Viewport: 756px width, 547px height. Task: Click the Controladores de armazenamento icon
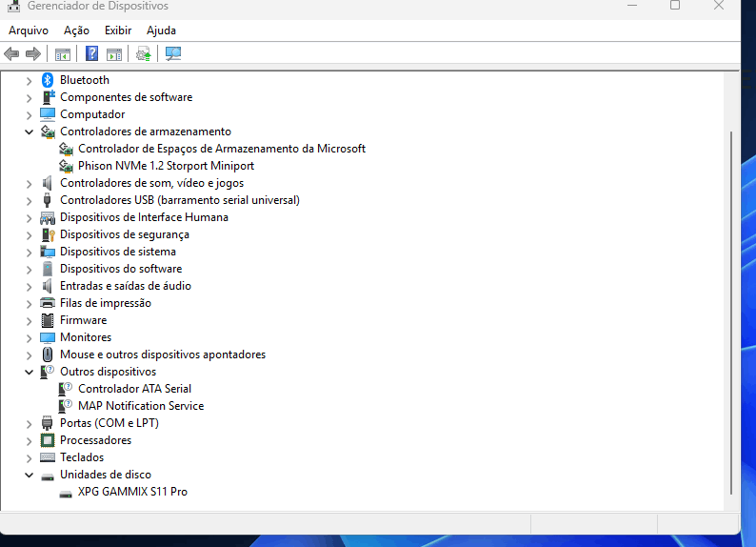(x=48, y=132)
